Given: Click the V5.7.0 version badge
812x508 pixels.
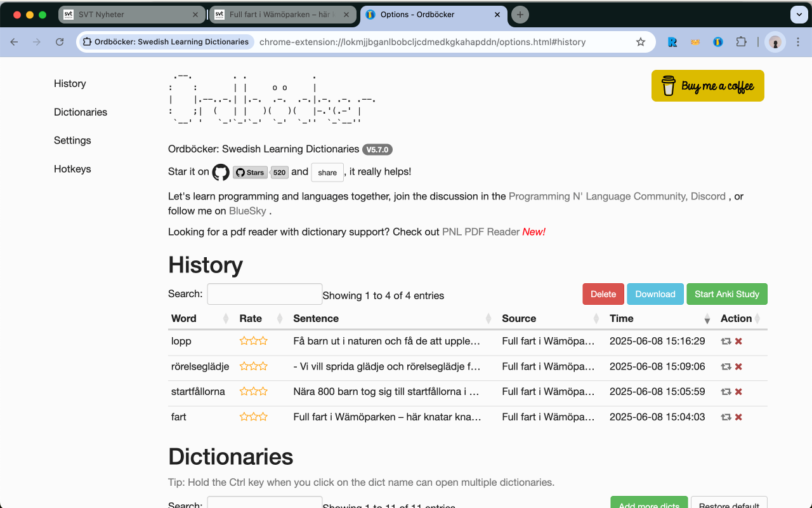Looking at the screenshot, I should 377,150.
